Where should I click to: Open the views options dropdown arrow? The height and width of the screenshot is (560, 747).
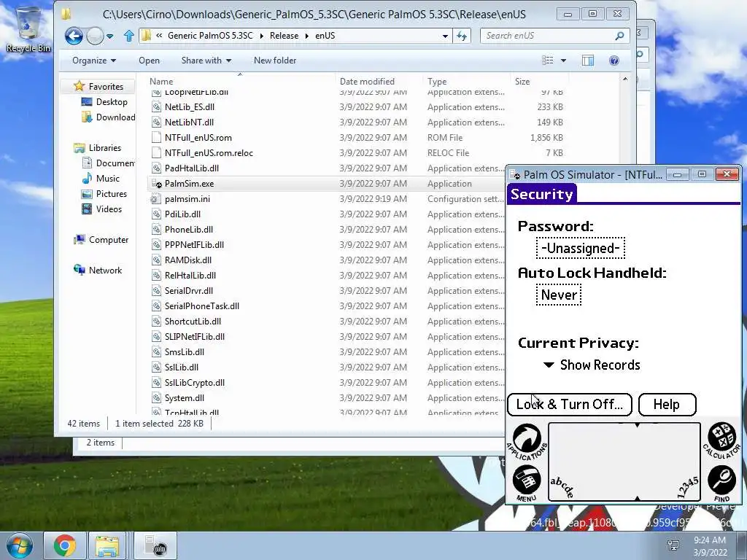(x=564, y=61)
